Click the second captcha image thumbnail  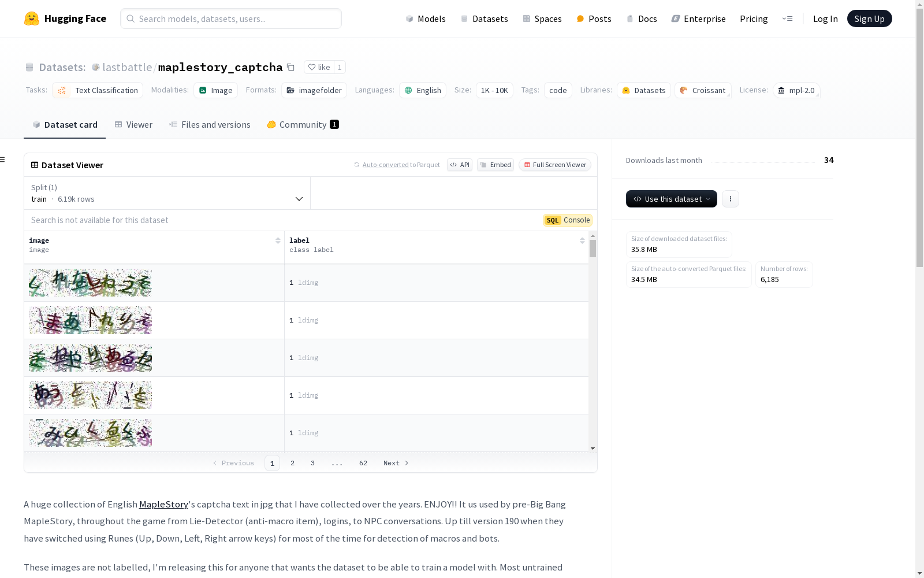pyautogui.click(x=90, y=320)
